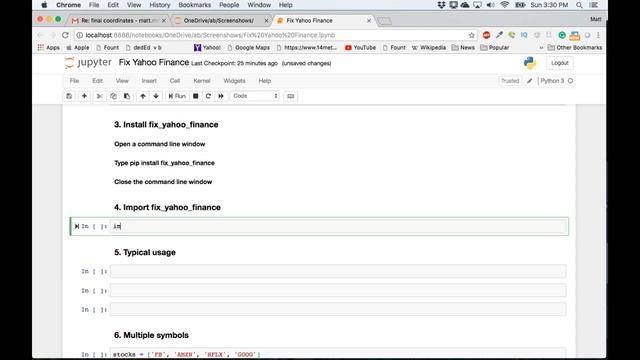Open the Google Maps bookmark
This screenshot has height=360, width=640.
[x=249, y=47]
